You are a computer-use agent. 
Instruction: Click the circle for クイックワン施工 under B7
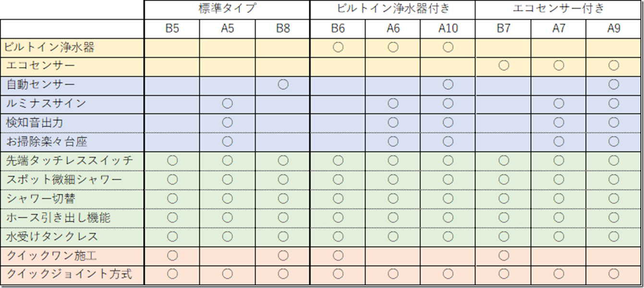coord(503,255)
